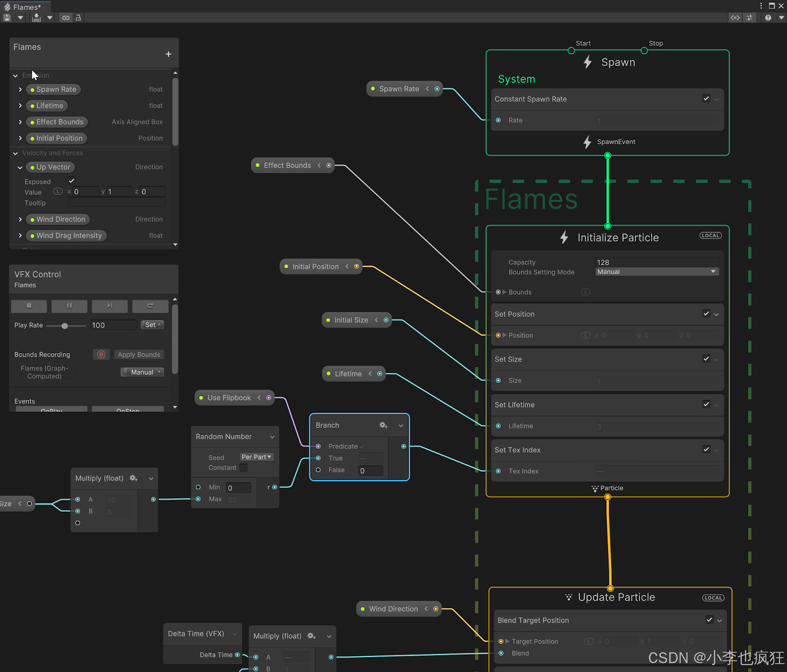Click the Step forward button in VFX Control
Image resolution: width=787 pixels, height=672 pixels.
pos(110,306)
